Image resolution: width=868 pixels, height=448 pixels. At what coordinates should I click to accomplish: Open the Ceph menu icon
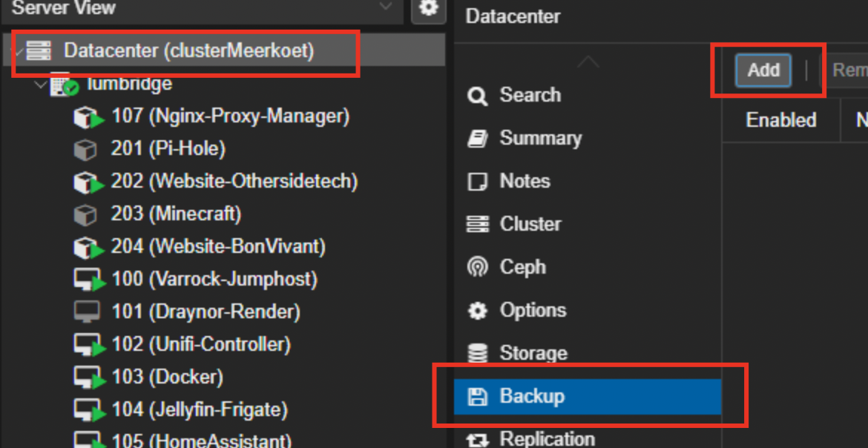tap(477, 268)
